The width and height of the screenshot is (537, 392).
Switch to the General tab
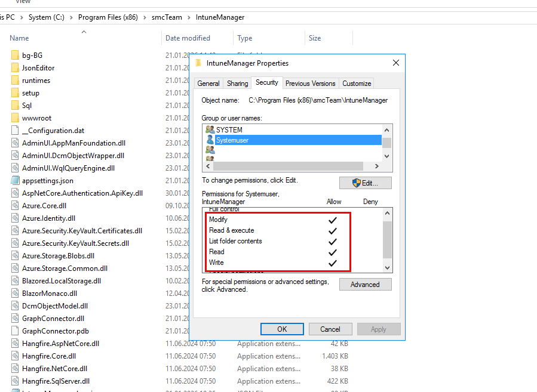click(x=208, y=83)
